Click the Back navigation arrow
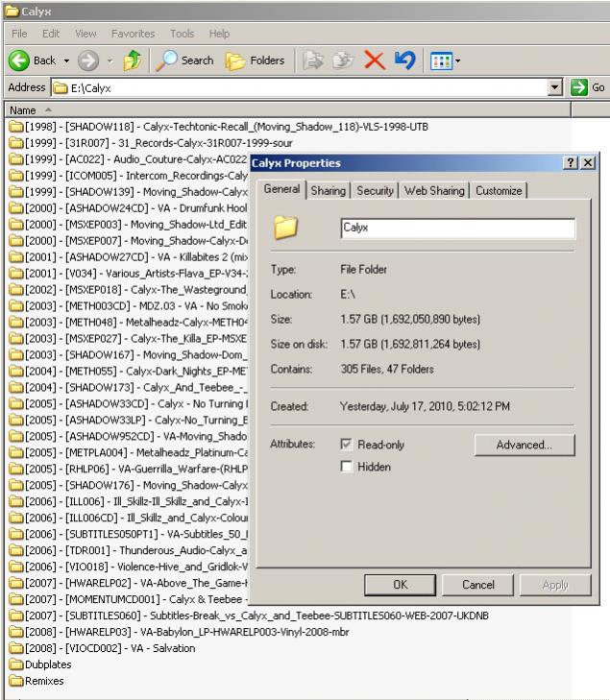610x700 pixels. (19, 60)
